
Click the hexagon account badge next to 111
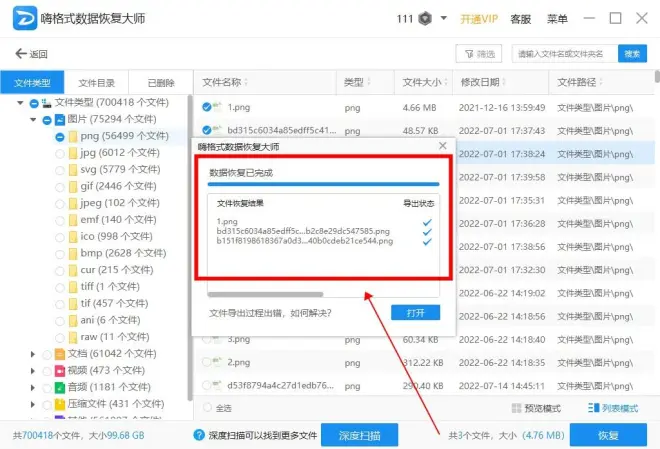[426, 19]
